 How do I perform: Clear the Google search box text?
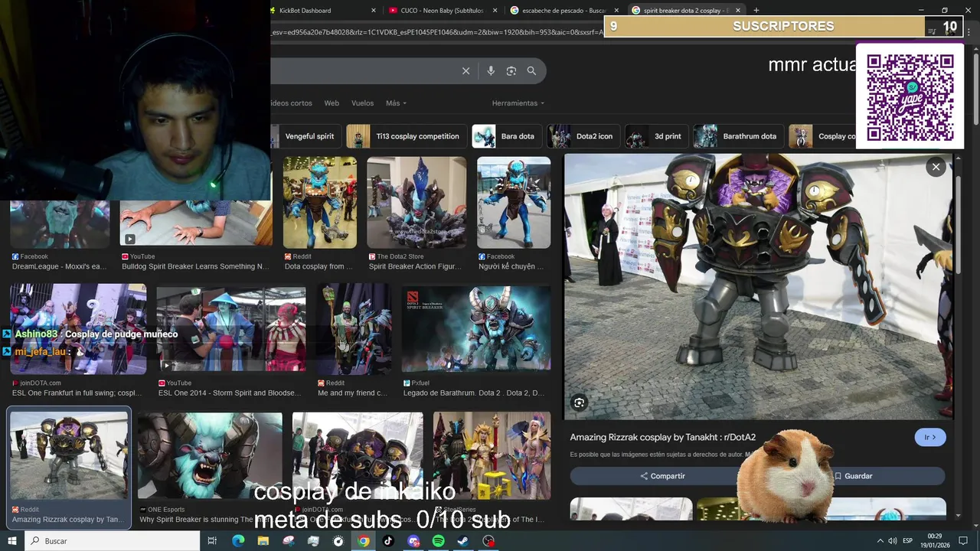coord(465,71)
